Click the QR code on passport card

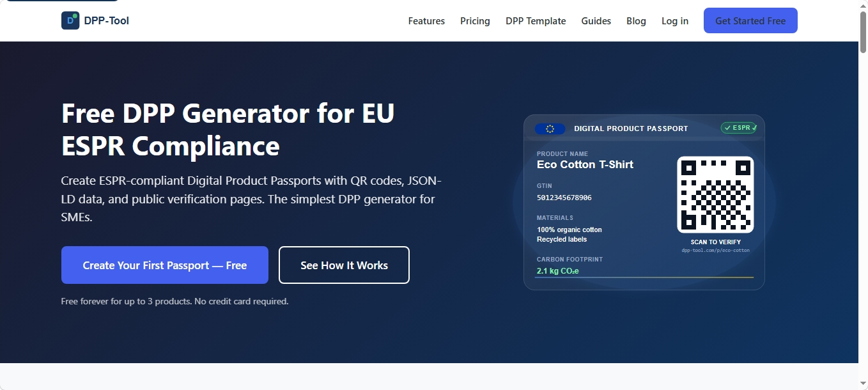(715, 195)
